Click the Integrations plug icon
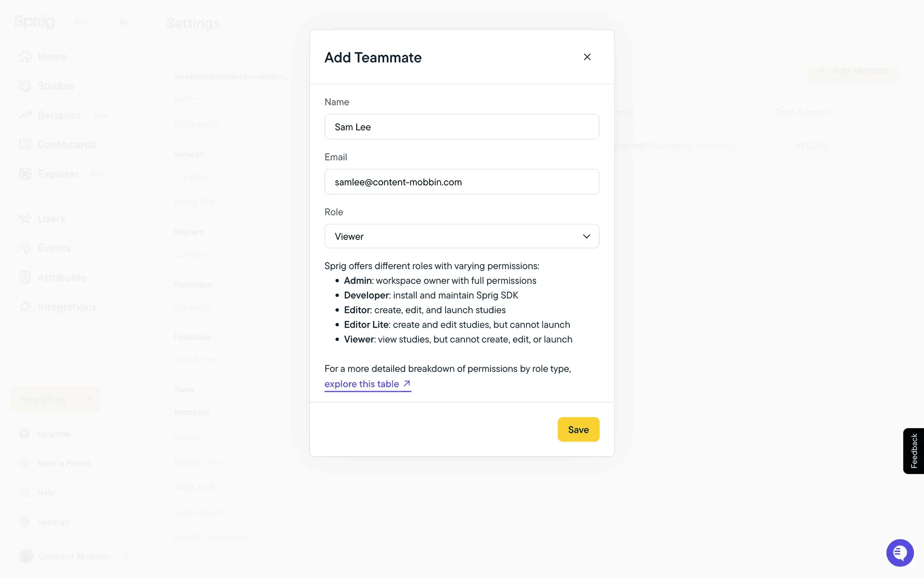 tap(25, 307)
